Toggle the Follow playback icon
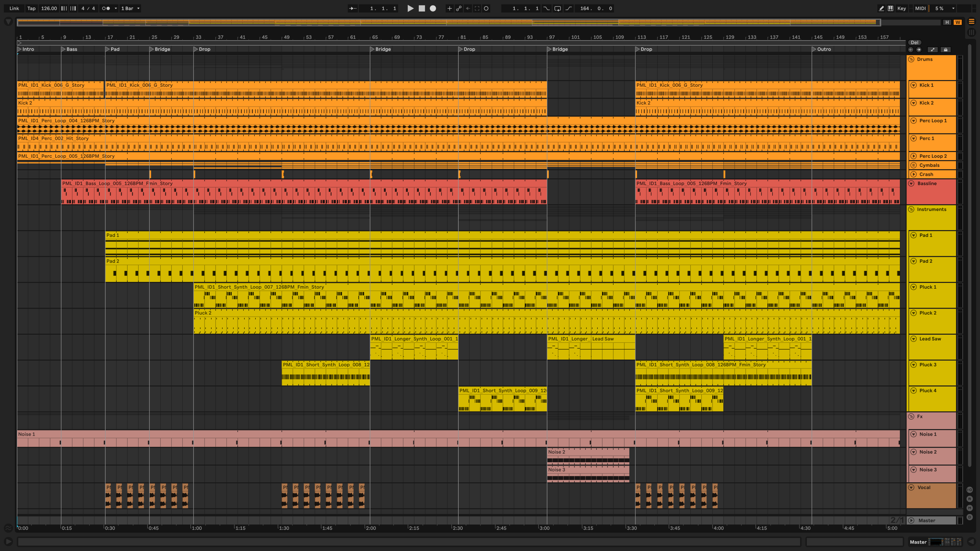This screenshot has width=980, height=551. [x=353, y=8]
